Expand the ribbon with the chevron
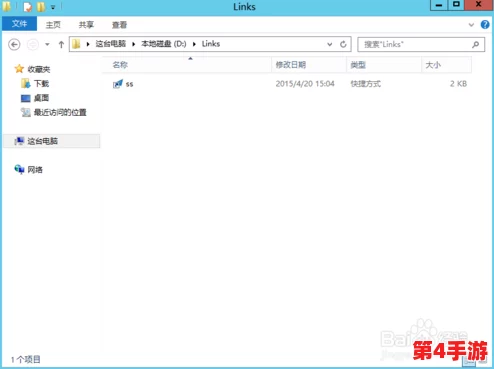Screen dimensions: 494x369 [471, 25]
